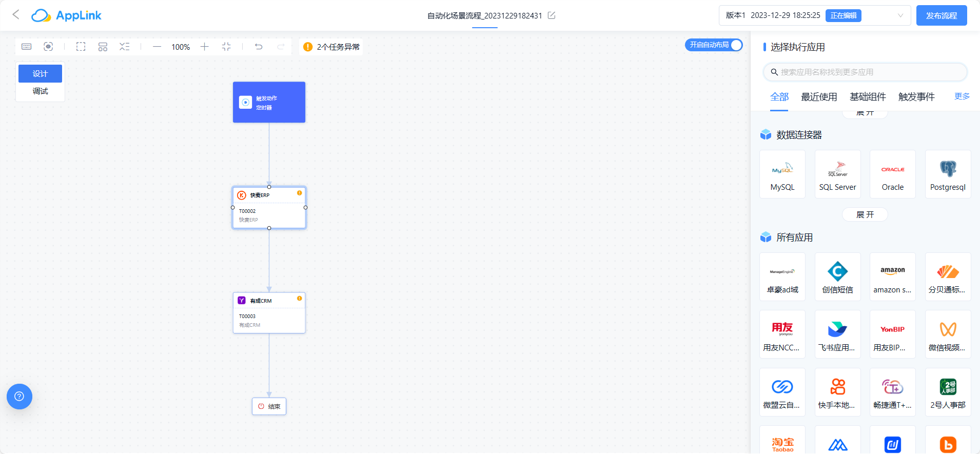This screenshot has width=980, height=454.
Task: Switch to 设计 mode
Action: click(x=40, y=73)
